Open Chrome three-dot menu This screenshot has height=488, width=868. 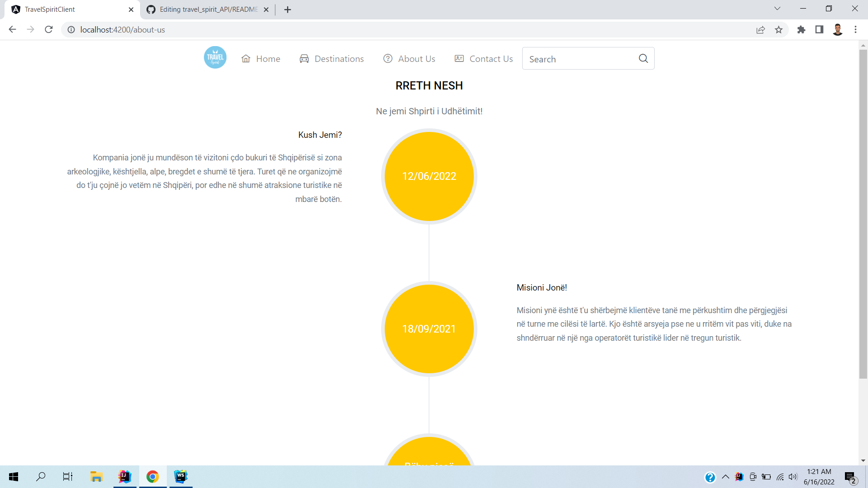coord(855,29)
